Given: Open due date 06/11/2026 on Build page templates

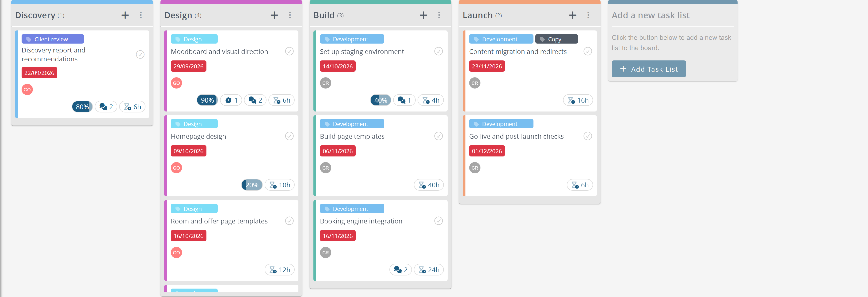Looking at the screenshot, I should 338,151.
